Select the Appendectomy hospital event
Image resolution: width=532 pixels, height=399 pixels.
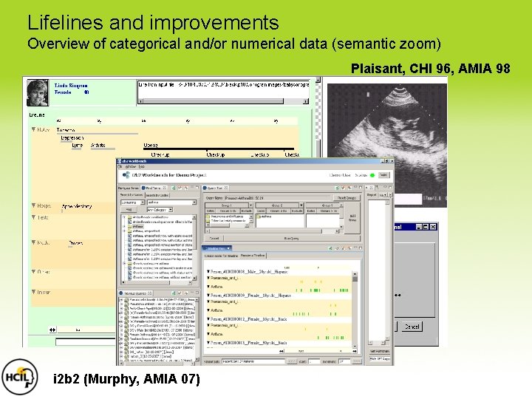(x=77, y=206)
